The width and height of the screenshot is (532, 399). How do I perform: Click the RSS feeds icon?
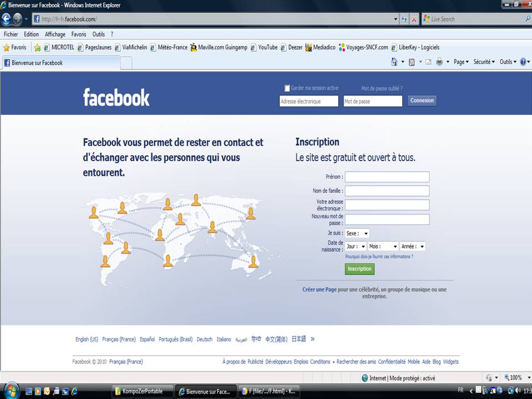tap(412, 62)
